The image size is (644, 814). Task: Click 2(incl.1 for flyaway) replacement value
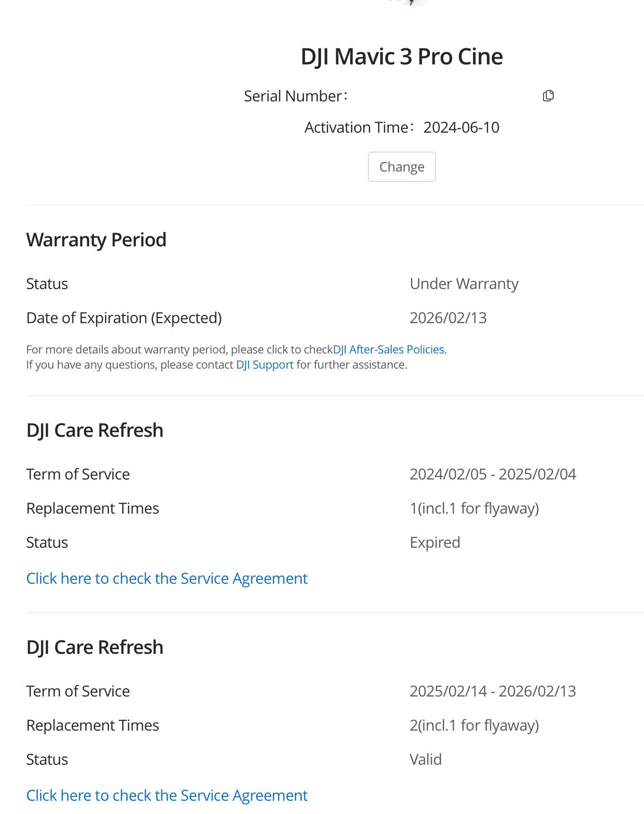[x=474, y=725]
